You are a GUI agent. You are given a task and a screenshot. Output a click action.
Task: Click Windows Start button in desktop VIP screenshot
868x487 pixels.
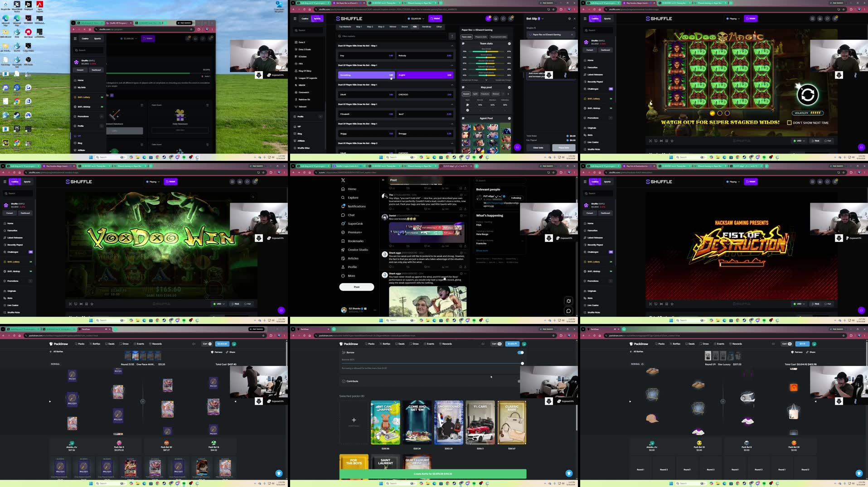click(x=91, y=157)
